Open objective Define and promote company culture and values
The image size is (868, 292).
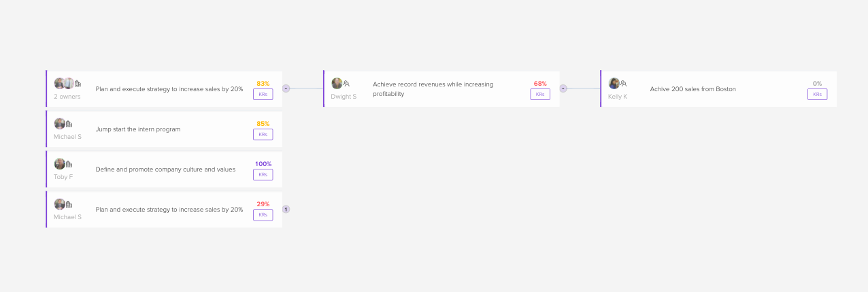(x=165, y=169)
